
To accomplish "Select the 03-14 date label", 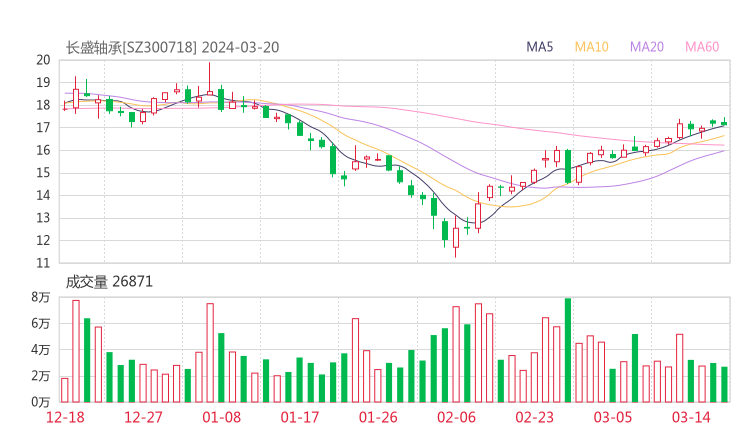I will [691, 418].
